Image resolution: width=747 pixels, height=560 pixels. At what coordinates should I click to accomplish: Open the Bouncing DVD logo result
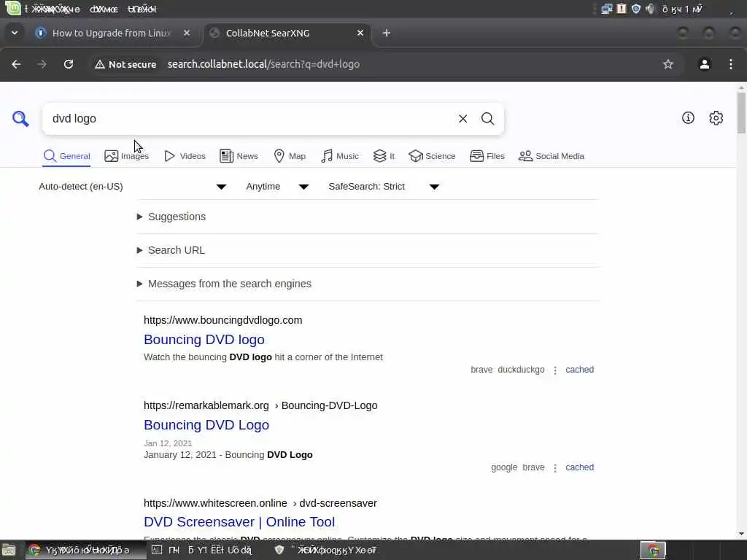coord(204,340)
